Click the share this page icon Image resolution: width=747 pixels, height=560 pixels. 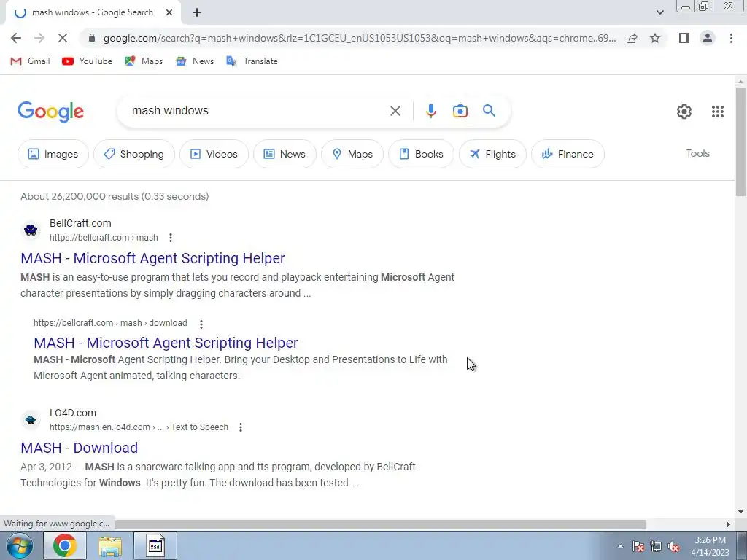[632, 38]
